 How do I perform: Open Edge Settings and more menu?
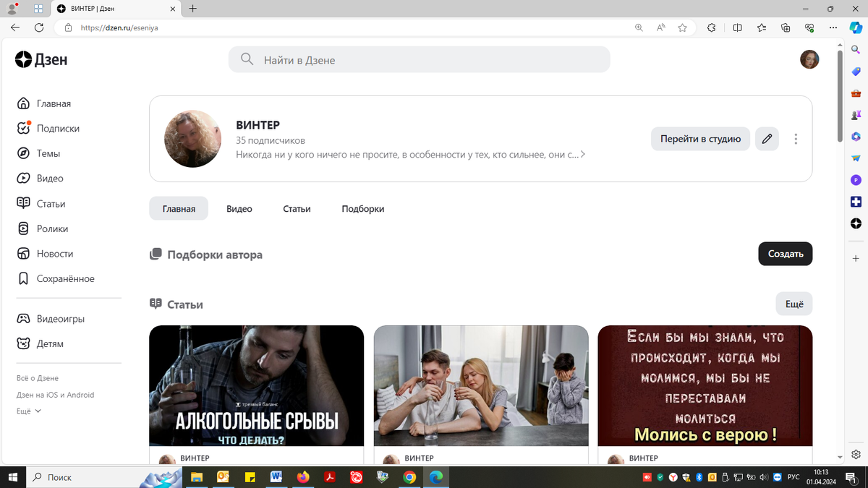(834, 27)
